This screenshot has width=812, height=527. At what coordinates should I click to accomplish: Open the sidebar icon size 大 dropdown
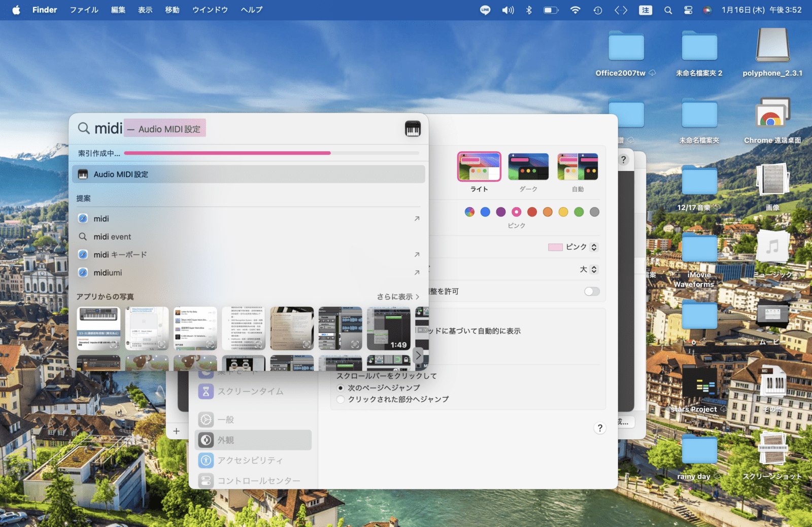click(x=589, y=269)
